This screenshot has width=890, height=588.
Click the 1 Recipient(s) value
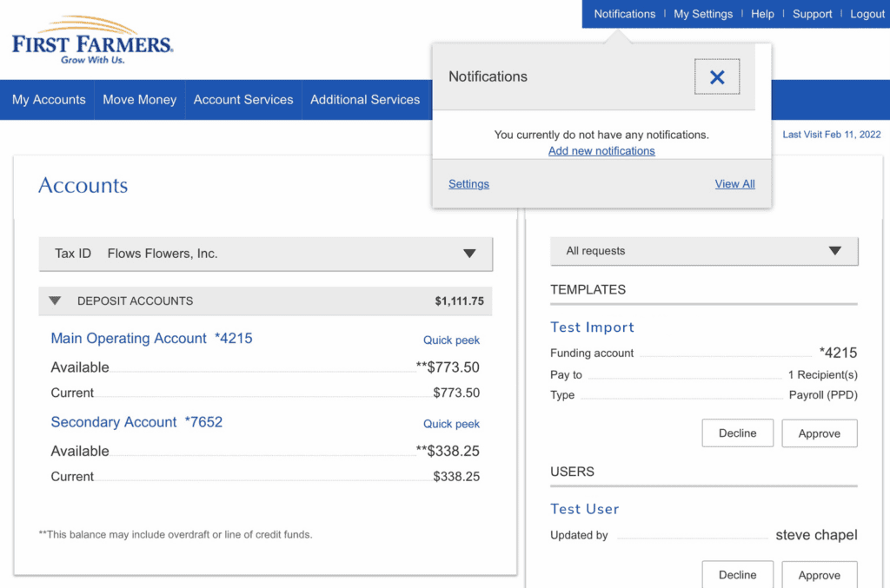(x=822, y=375)
